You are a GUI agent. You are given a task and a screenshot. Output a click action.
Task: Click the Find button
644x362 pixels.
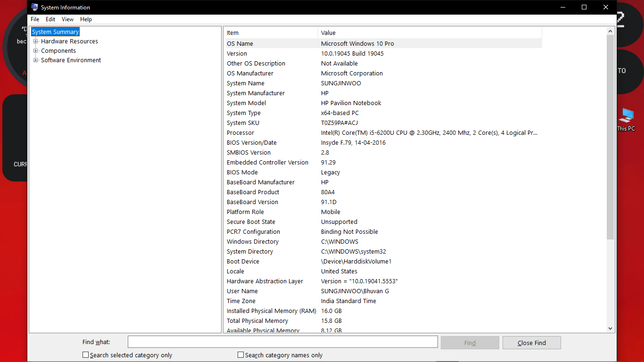pos(470,343)
